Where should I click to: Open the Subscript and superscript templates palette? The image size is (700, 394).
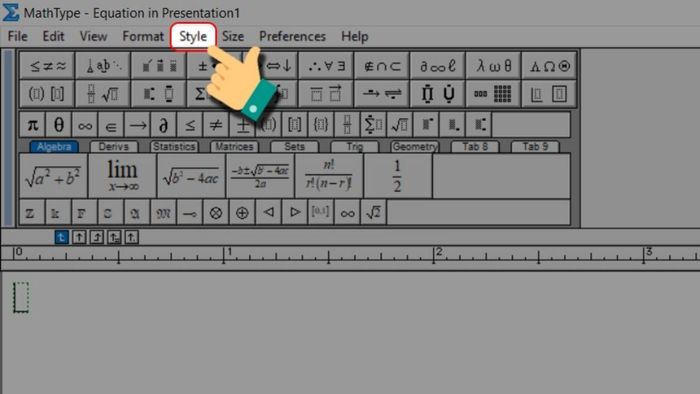158,94
